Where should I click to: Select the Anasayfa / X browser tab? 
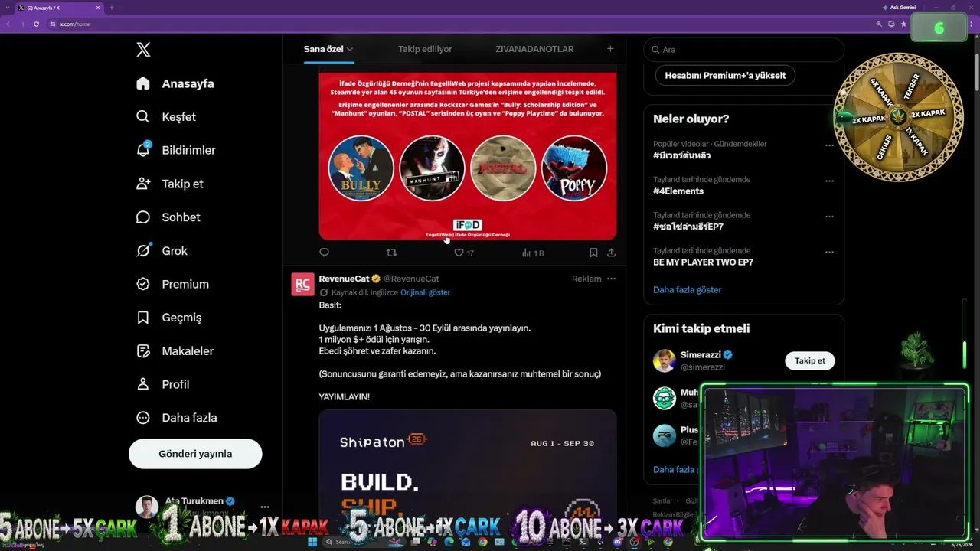point(60,8)
